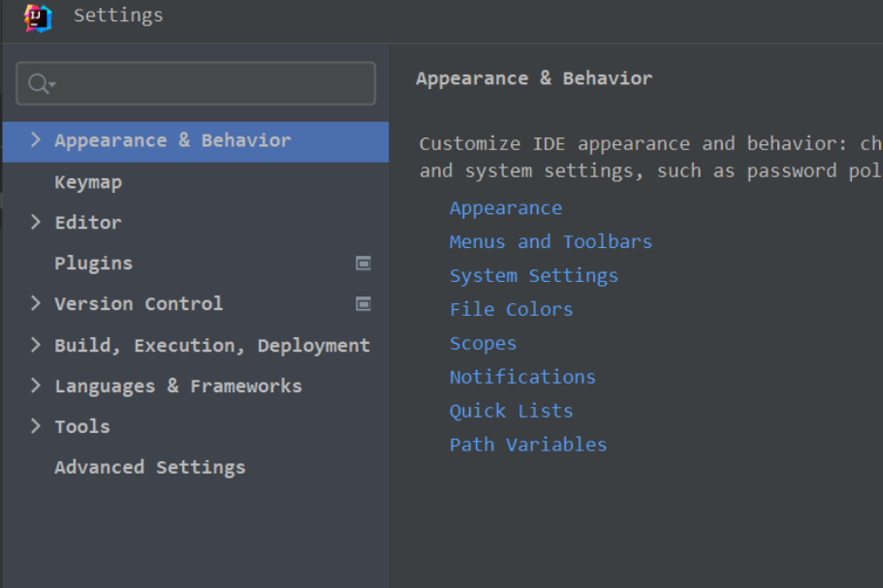Click the Notifications link

coord(522,377)
